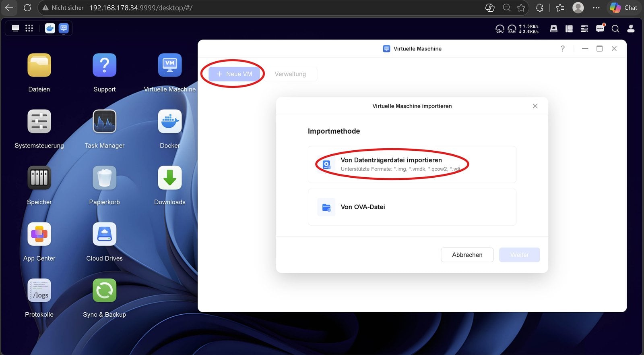Open the Verwaltung management button
This screenshot has height=355, width=644.
point(290,74)
